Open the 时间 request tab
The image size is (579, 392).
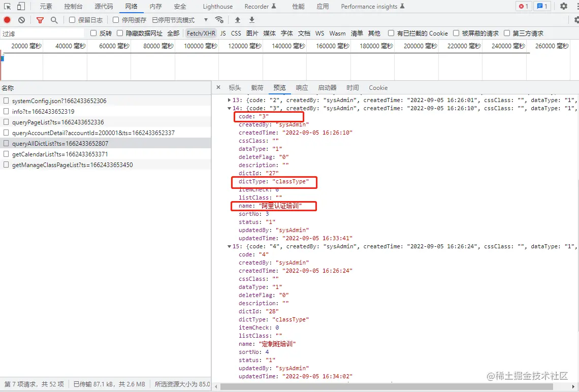352,87
